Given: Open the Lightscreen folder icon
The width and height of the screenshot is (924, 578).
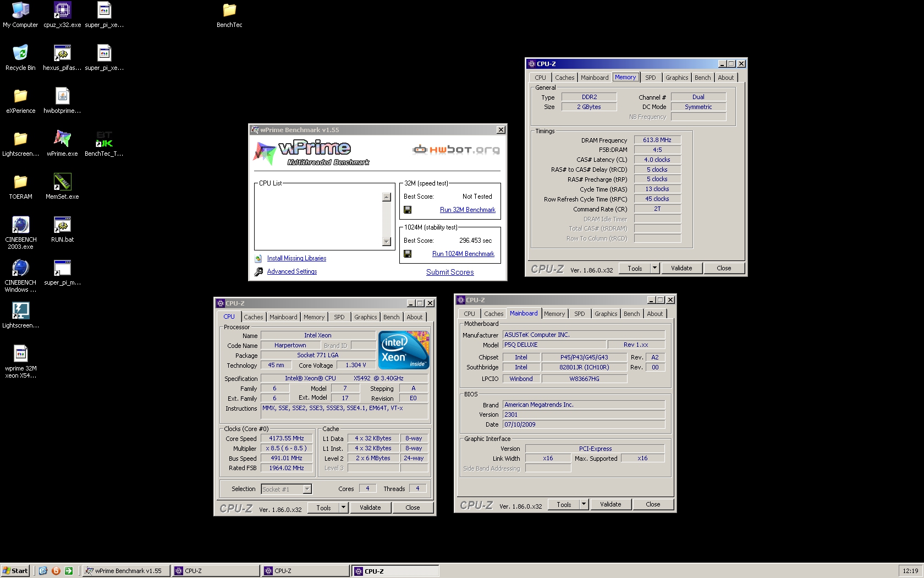Looking at the screenshot, I should (20, 144).
